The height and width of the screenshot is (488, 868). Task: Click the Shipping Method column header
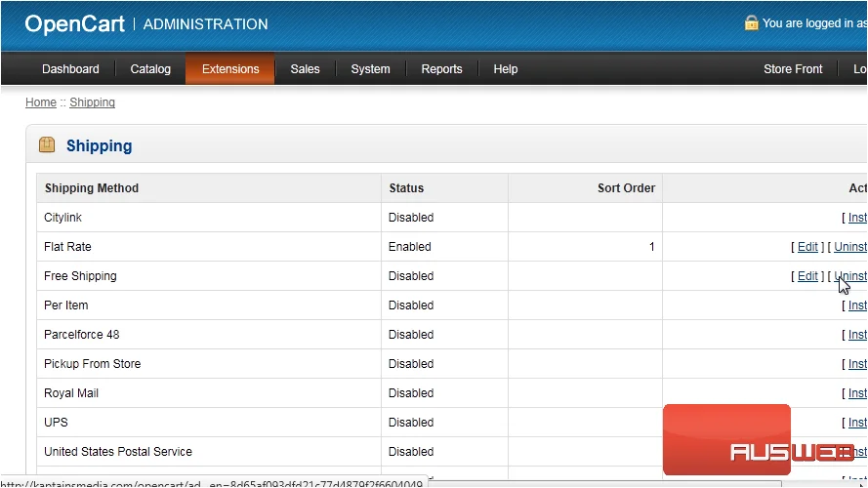92,188
